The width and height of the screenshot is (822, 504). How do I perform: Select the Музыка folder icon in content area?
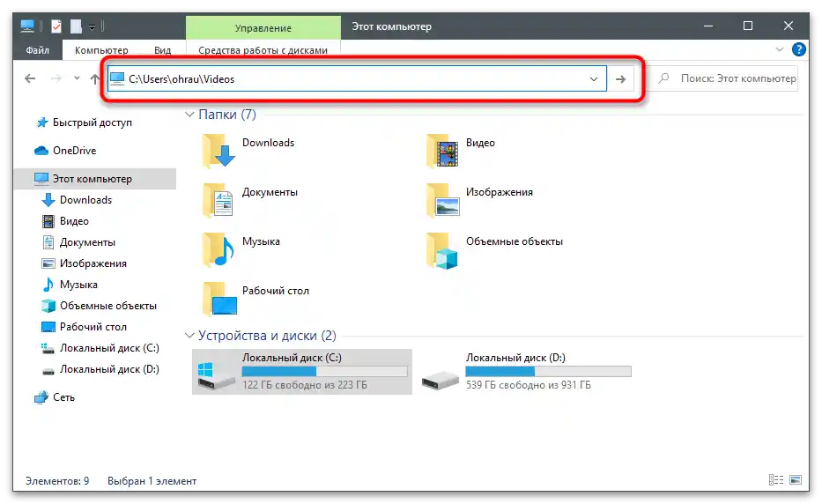pyautogui.click(x=218, y=249)
